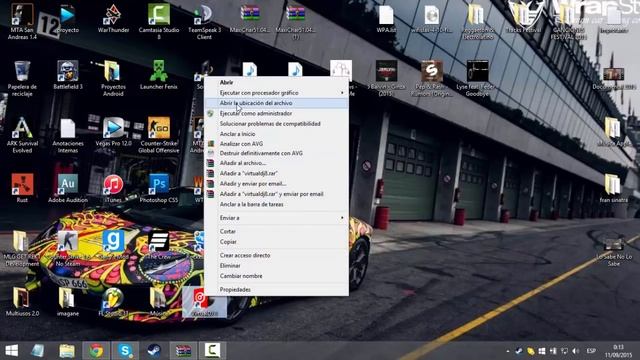This screenshot has width=640, height=360.
Task: Choose 'Añadir a "virtualdj8.rar"' entry
Action: (249, 173)
